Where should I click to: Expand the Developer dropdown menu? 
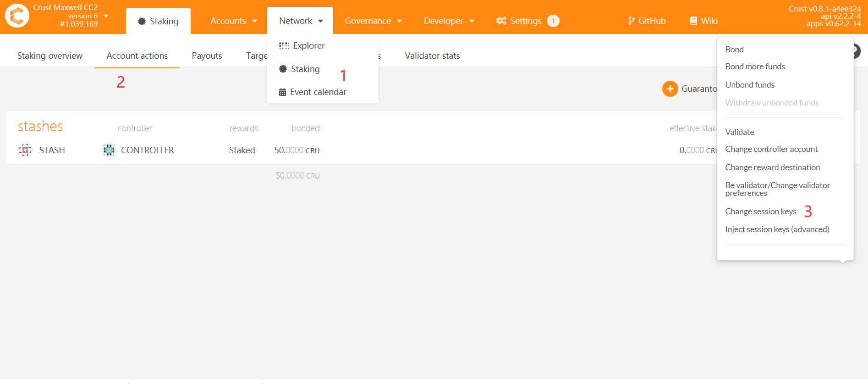(449, 21)
